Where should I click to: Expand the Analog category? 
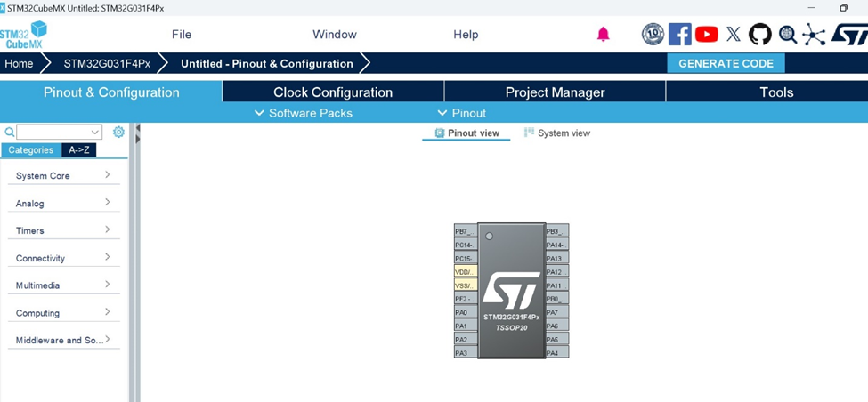pyautogui.click(x=64, y=203)
